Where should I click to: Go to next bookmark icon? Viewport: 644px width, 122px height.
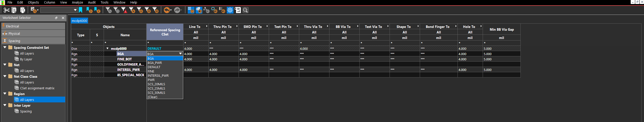[x=89, y=10]
